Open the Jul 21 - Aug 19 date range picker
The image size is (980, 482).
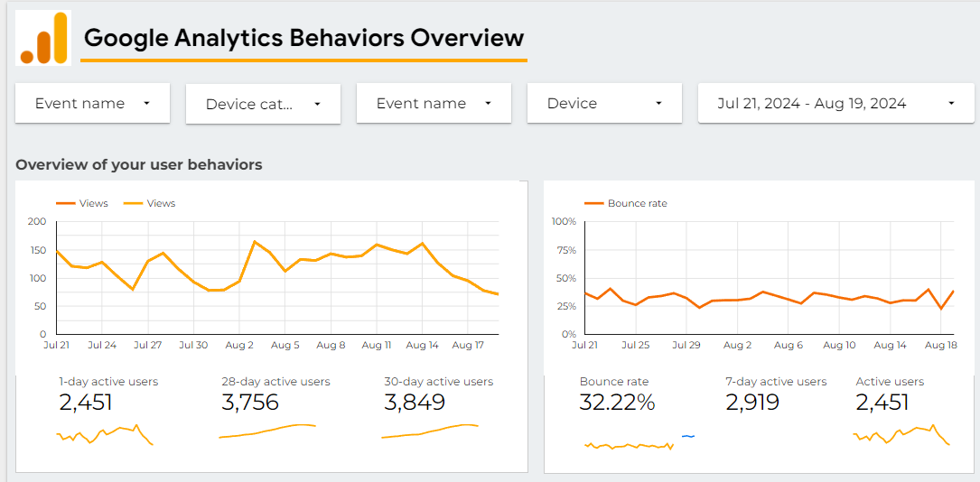pos(836,104)
